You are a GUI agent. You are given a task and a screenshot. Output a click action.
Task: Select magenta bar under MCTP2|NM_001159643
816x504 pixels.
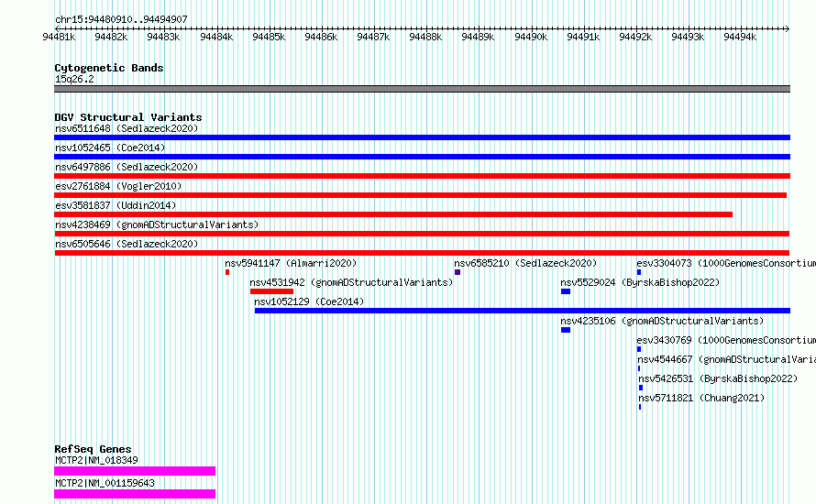[x=135, y=494]
